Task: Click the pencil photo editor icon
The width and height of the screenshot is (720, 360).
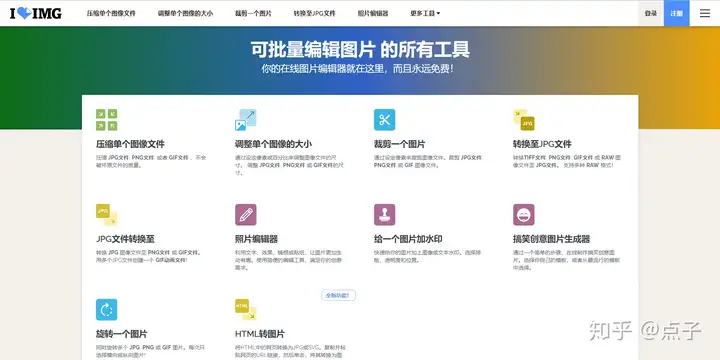Action: click(x=246, y=215)
